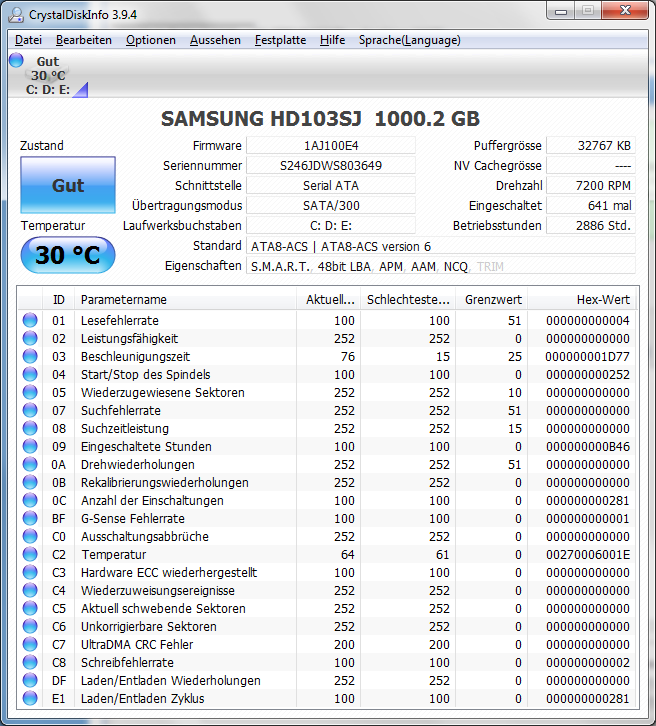Screen dimensions: 656x726
Task: Click the blue Gut health status button
Action: (x=68, y=185)
